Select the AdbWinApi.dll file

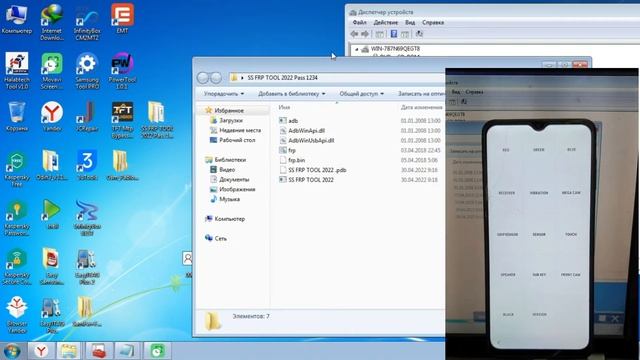[306, 131]
